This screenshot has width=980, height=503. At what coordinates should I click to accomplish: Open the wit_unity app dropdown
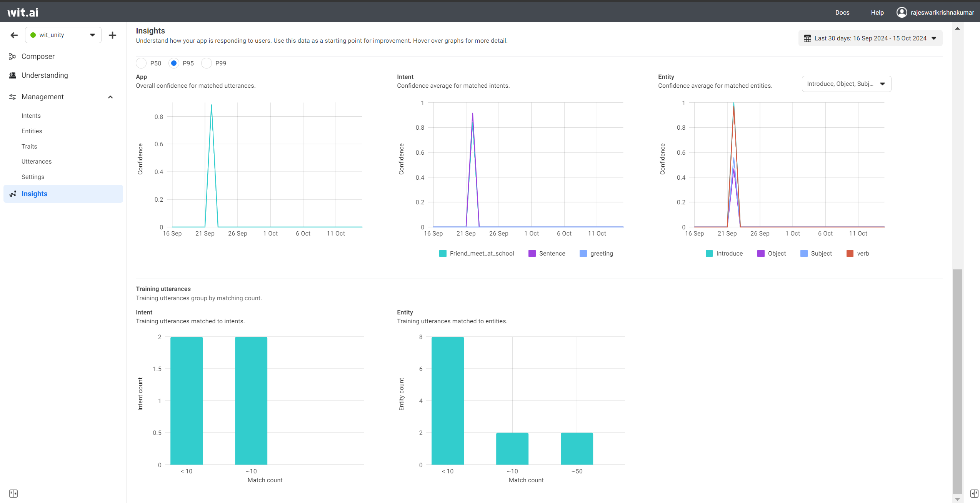coord(63,35)
